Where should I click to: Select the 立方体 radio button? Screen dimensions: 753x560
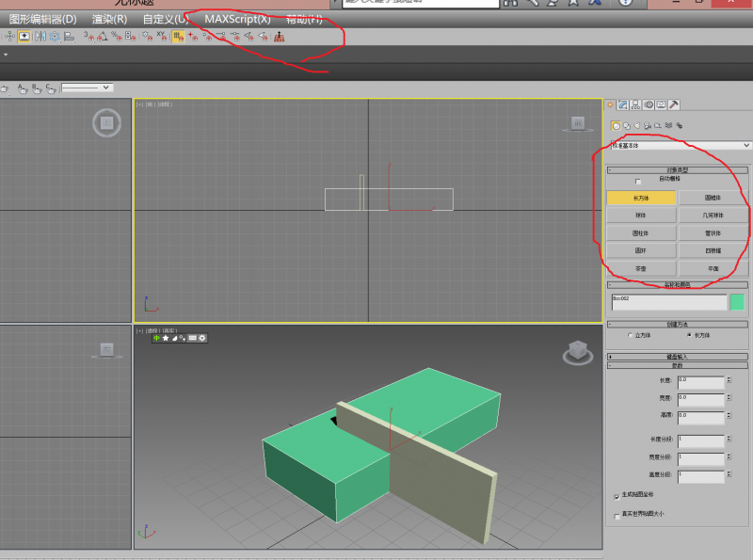coord(630,335)
